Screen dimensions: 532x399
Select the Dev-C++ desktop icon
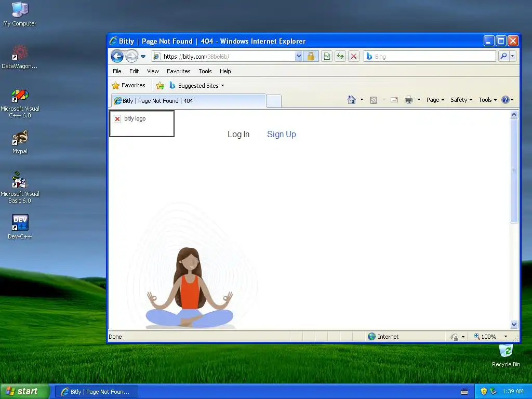(x=20, y=227)
